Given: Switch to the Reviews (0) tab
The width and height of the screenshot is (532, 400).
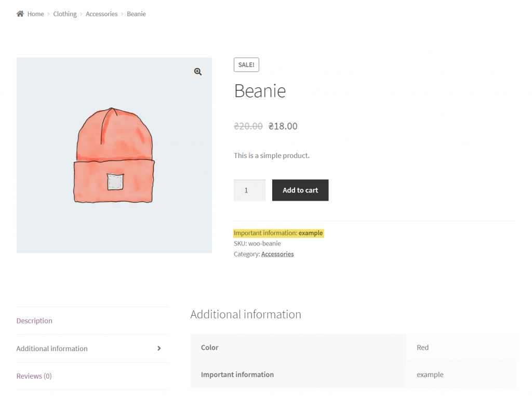Looking at the screenshot, I should point(34,376).
